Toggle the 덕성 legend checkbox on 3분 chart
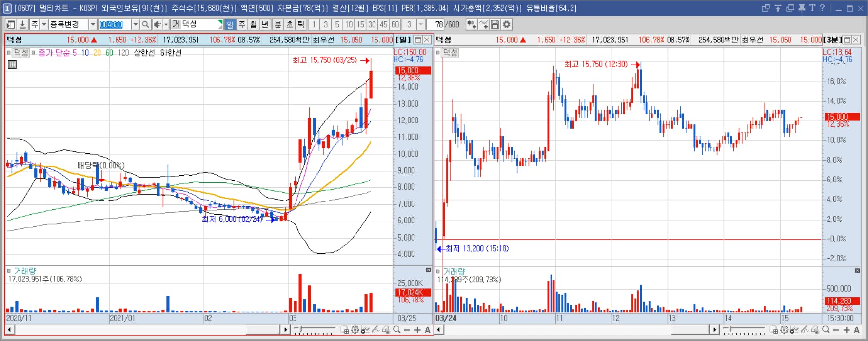 click(438, 53)
